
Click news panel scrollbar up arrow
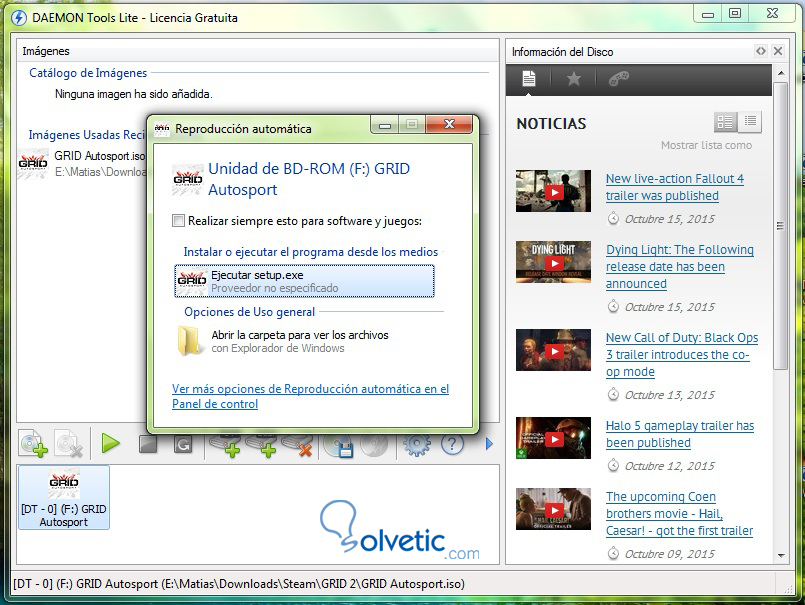[781, 73]
